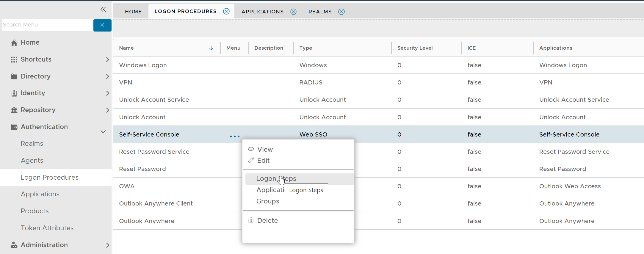The width and height of the screenshot is (644, 254).
Task: Select Logon Steps from context menu
Action: click(x=276, y=178)
